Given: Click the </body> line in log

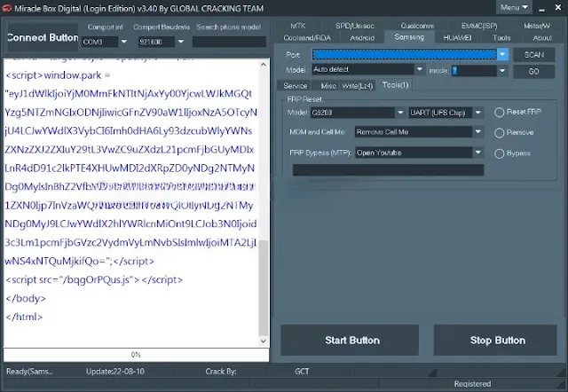Looking at the screenshot, I should point(26,298).
